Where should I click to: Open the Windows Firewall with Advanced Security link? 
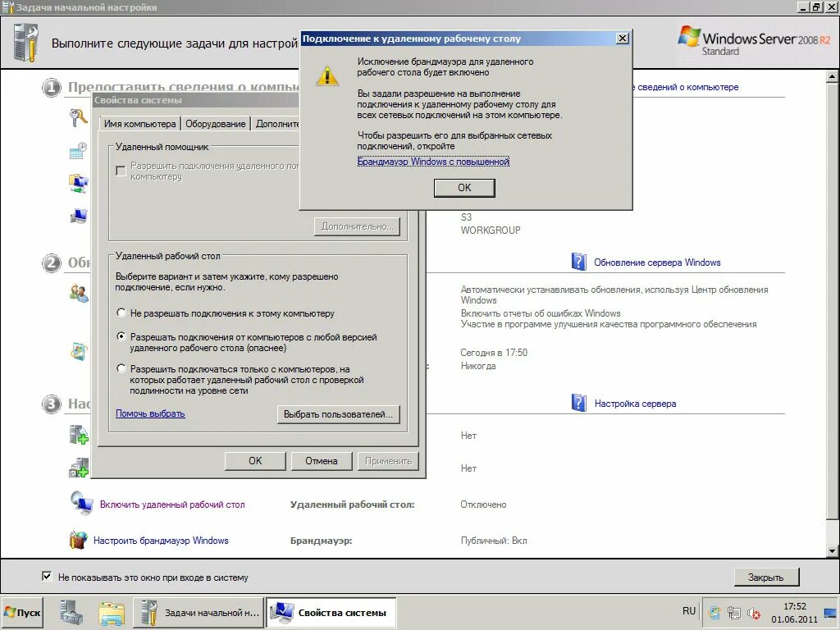(433, 162)
